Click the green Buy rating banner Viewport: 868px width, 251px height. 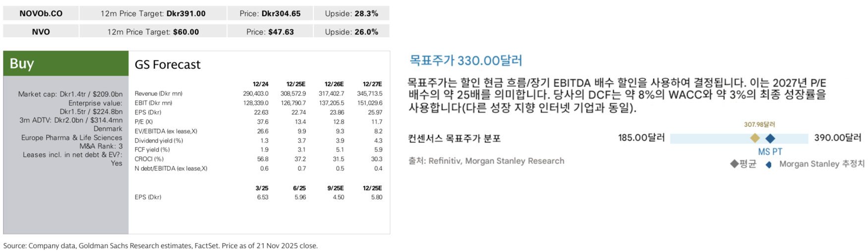[x=66, y=63]
